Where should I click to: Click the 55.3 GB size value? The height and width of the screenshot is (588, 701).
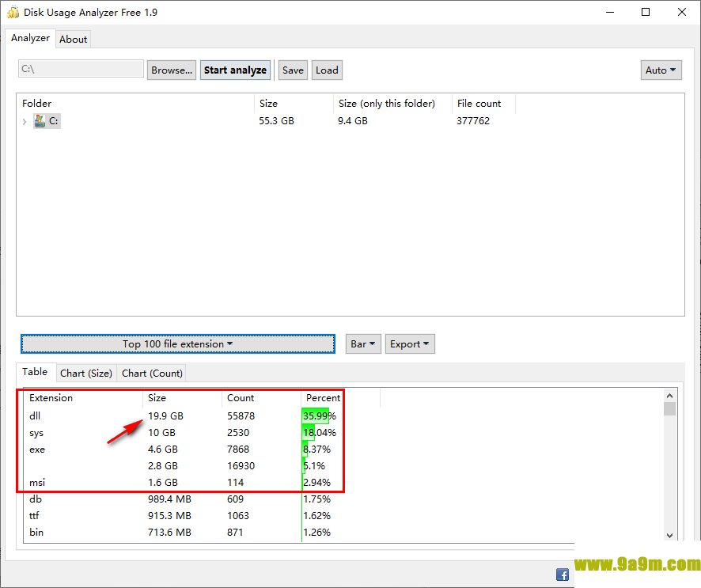tap(276, 121)
